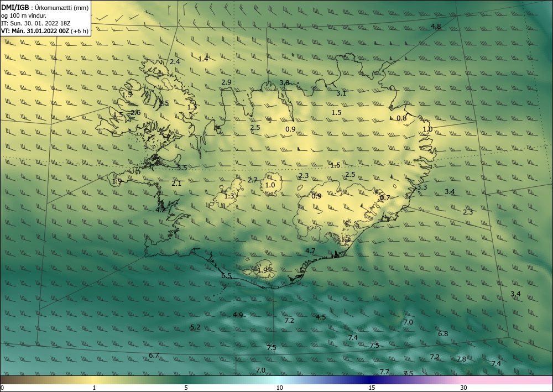Click the 2.3 label north of Vatnajökull
The height and width of the screenshot is (392, 553).
pyautogui.click(x=304, y=176)
